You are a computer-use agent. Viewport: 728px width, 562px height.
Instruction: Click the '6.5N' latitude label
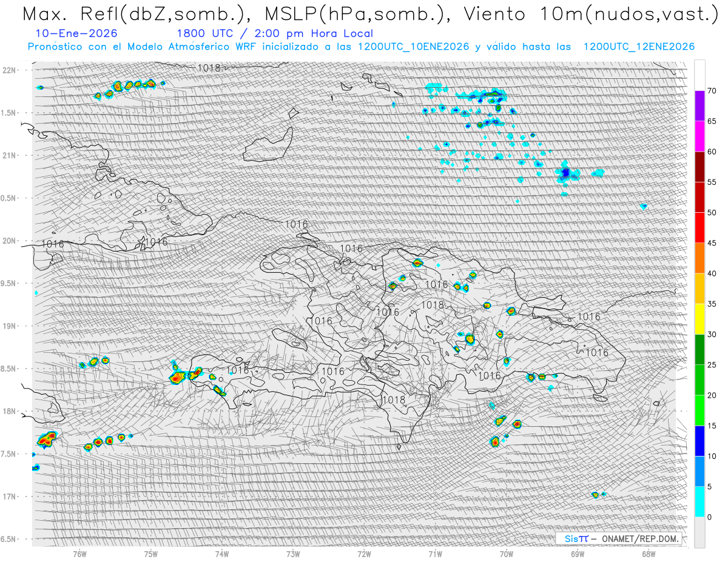[x=9, y=540]
